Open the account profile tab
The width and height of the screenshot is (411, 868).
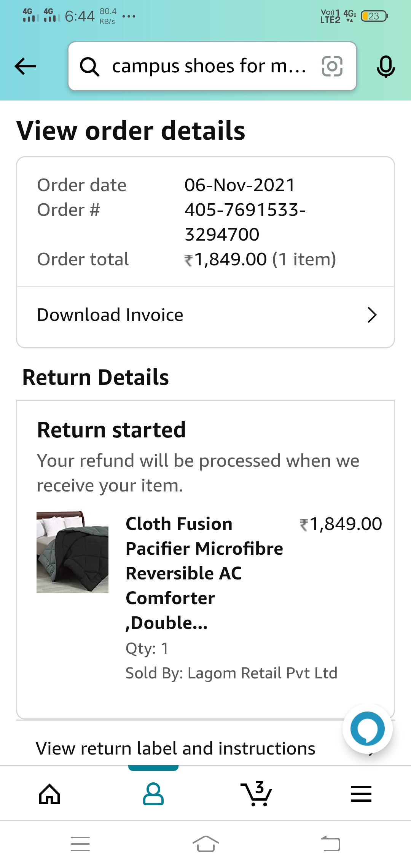pyautogui.click(x=153, y=794)
